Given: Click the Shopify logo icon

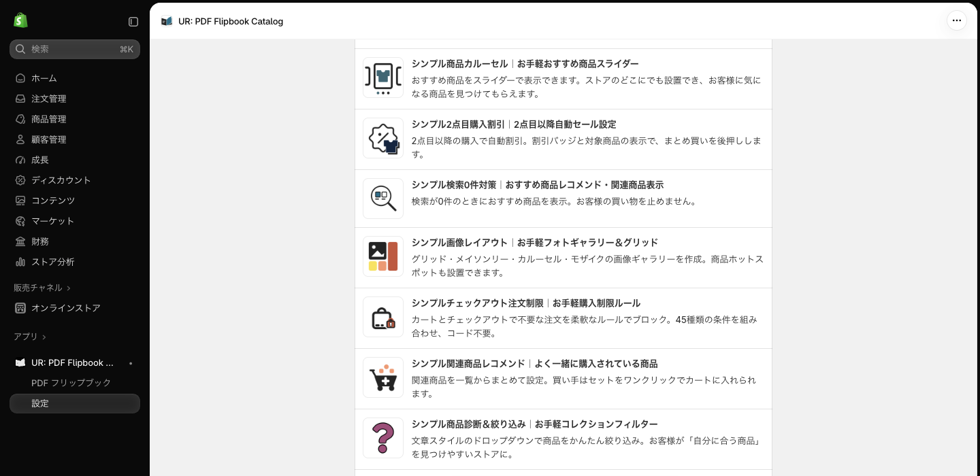Looking at the screenshot, I should (x=20, y=20).
